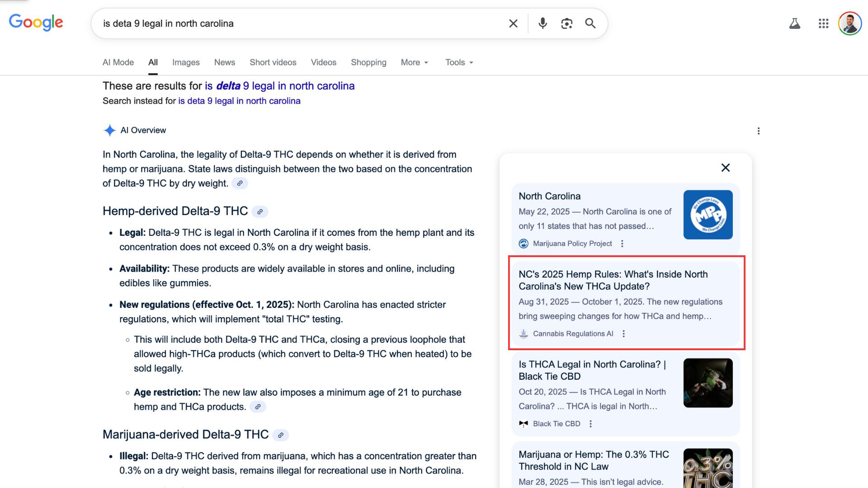Switch to the News tab
868x488 pixels.
coord(224,62)
